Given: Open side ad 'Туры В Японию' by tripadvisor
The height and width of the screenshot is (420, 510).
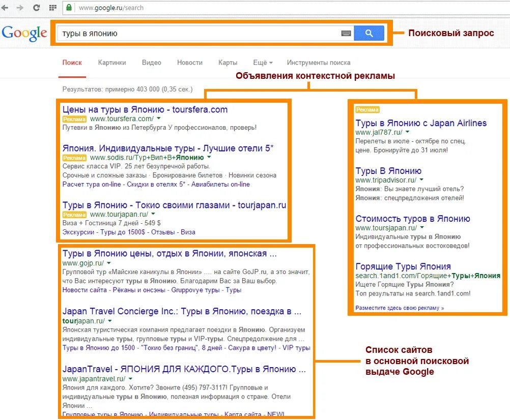Looking at the screenshot, I should point(388,171).
